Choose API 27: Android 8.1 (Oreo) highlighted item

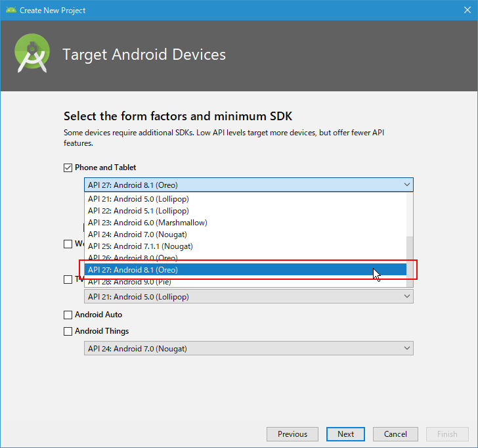coord(246,269)
